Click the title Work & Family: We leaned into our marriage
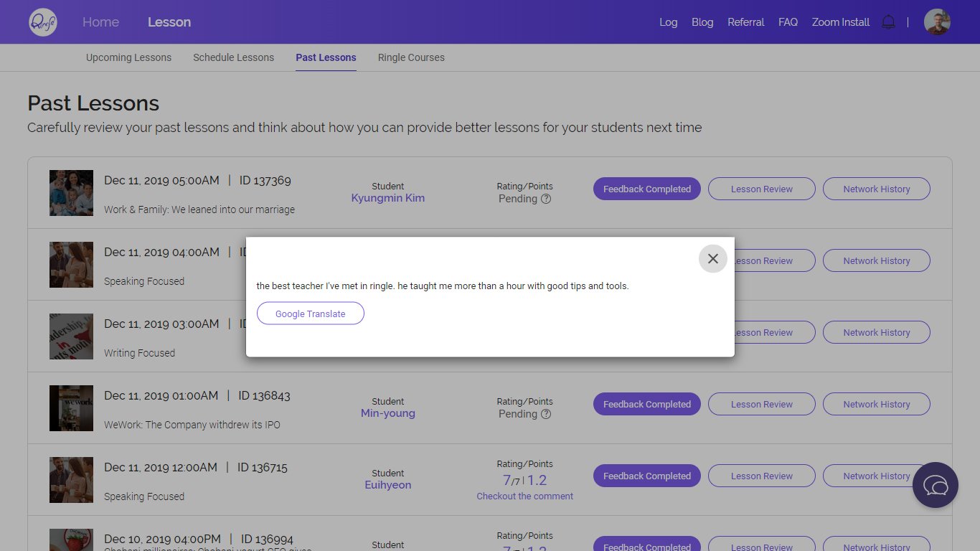This screenshot has height=551, width=980. tap(199, 209)
